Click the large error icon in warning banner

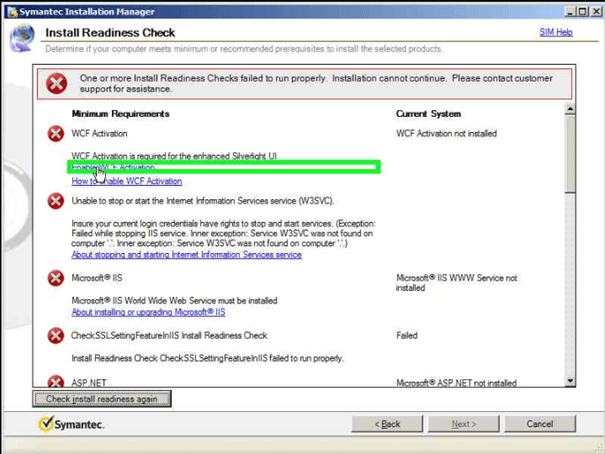click(x=55, y=85)
